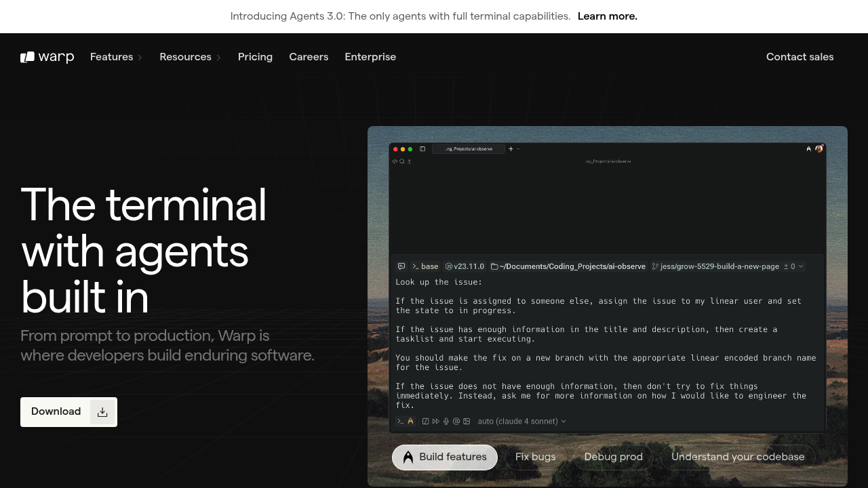Viewport: 868px width, 488px height.
Task: Select the Fix bugs tab
Action: (x=535, y=457)
